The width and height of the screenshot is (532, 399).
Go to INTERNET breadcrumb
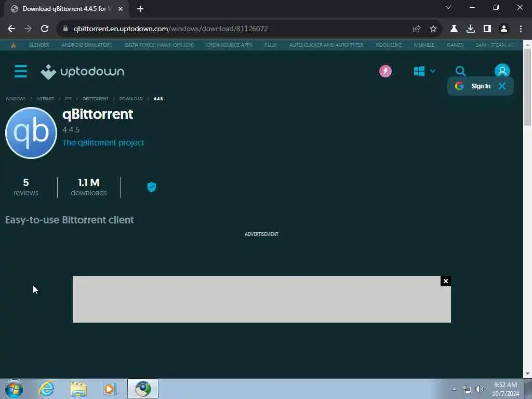tap(45, 99)
